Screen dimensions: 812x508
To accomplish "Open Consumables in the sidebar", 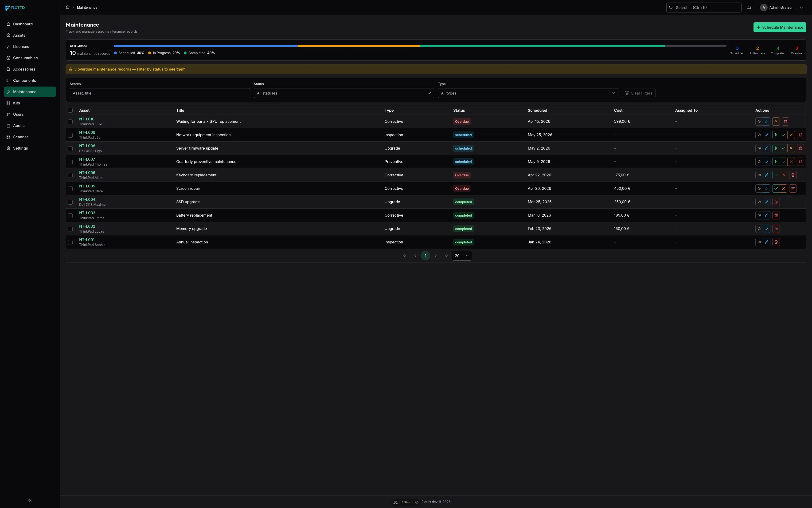I will (x=30, y=58).
